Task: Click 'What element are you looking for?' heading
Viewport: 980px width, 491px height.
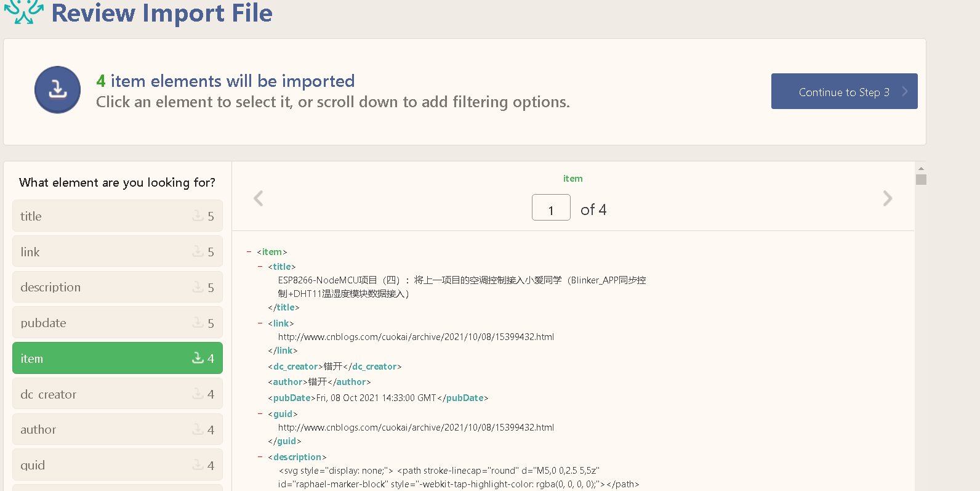Action: (x=118, y=182)
